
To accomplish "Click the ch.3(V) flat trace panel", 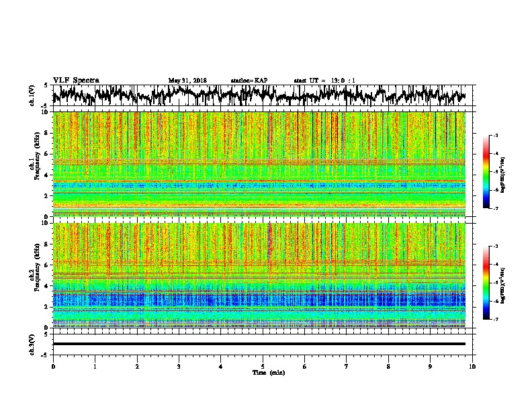I will pos(262,345).
